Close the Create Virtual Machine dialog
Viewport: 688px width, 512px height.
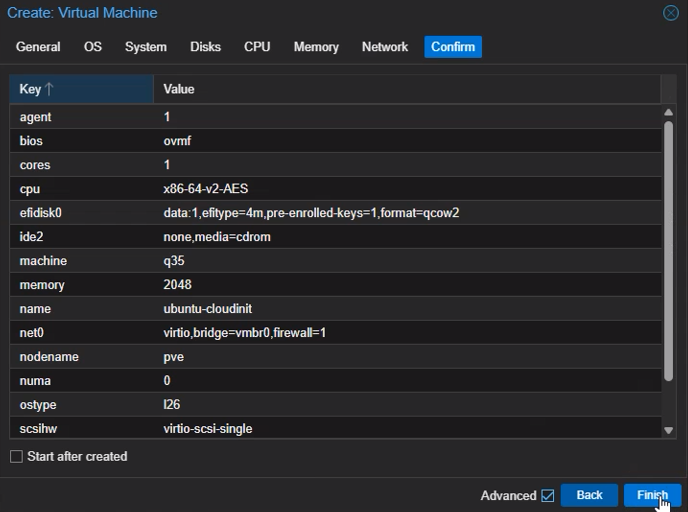coord(671,13)
